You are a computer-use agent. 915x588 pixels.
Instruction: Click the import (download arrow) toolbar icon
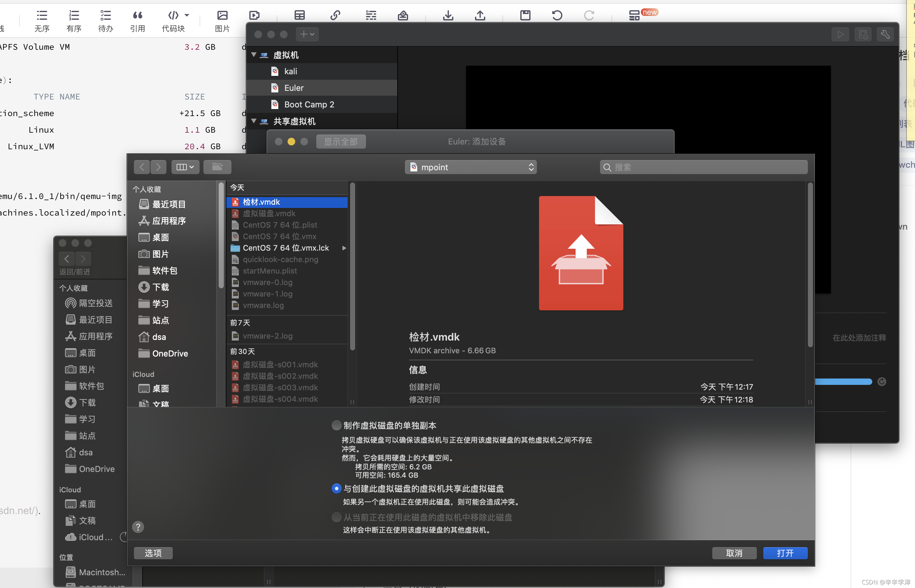(x=448, y=15)
